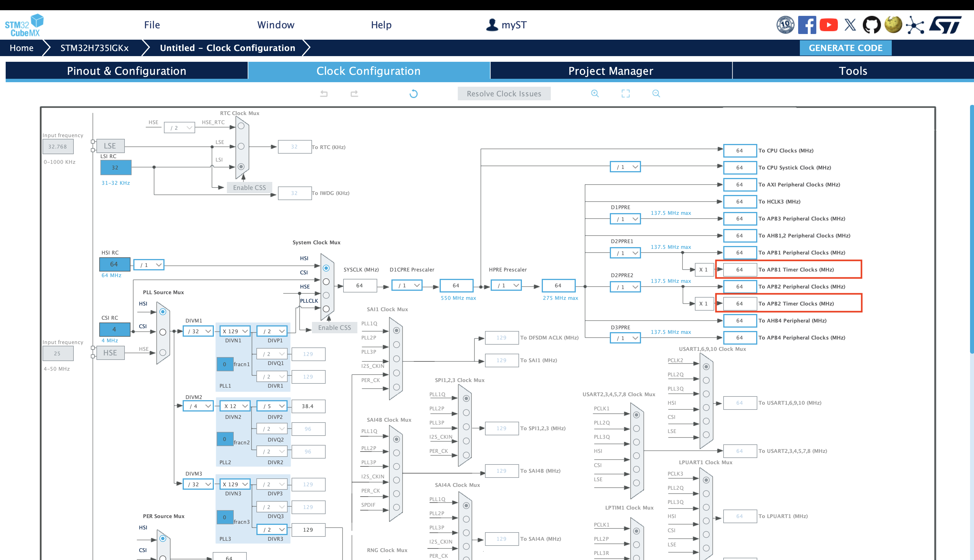The height and width of the screenshot is (560, 974).
Task: Click the SYSCLK 64 value field
Action: click(x=360, y=285)
